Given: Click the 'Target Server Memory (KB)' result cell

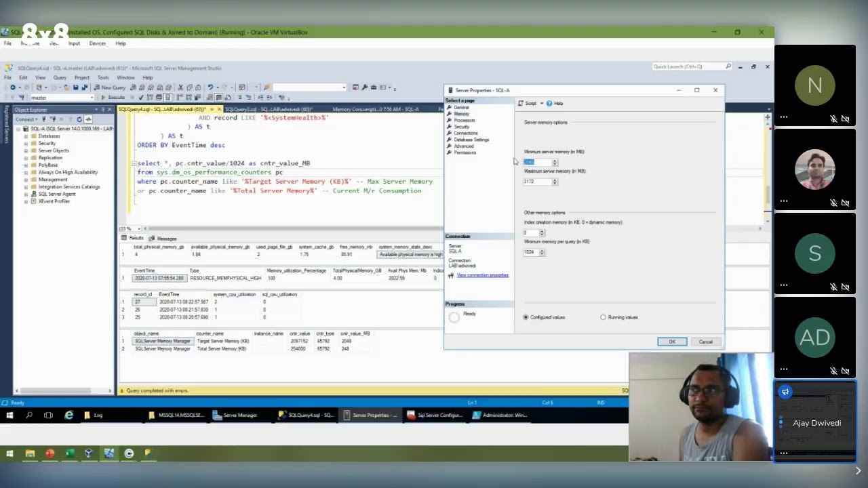Looking at the screenshot, I should coord(222,341).
